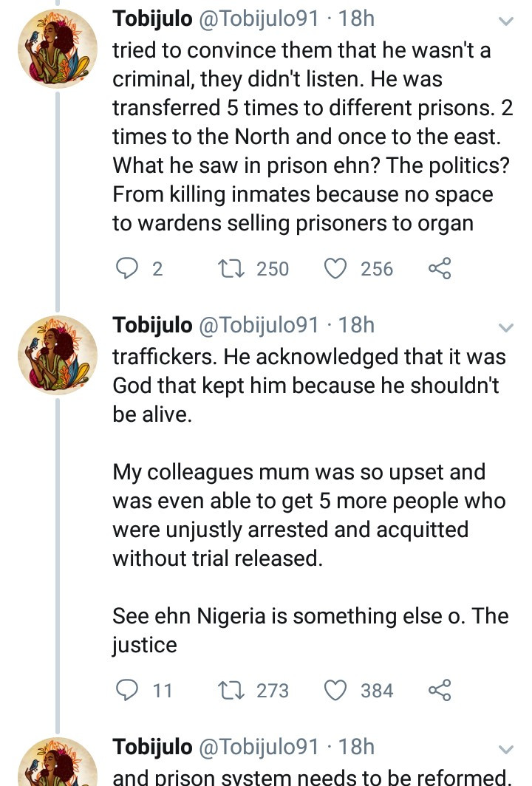Viewport: 532px width, 786px height.
Task: Open dropdown arrow on third tweet
Action: pos(506,750)
